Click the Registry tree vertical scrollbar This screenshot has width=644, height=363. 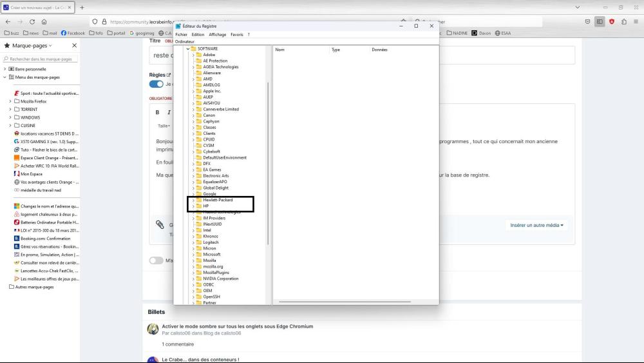268,163
